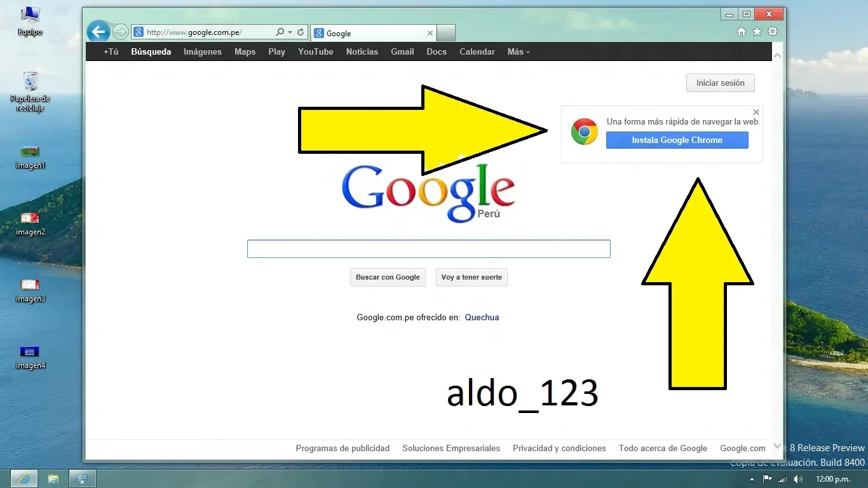Viewport: 868px width, 488px height.
Task: Click +Tú in the Google bar
Action: coord(111,52)
